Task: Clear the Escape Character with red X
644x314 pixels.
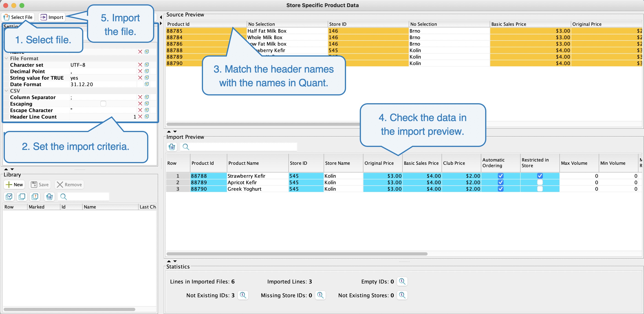Action: [140, 110]
